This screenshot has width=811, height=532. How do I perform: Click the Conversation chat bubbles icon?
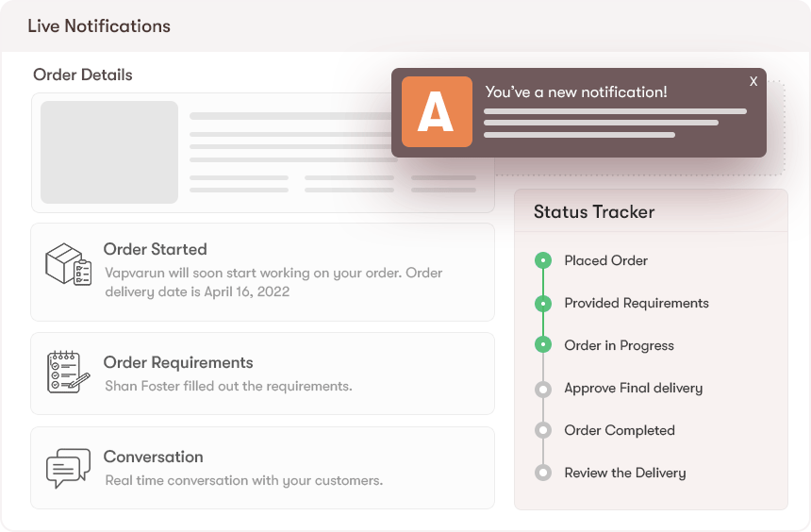68,468
